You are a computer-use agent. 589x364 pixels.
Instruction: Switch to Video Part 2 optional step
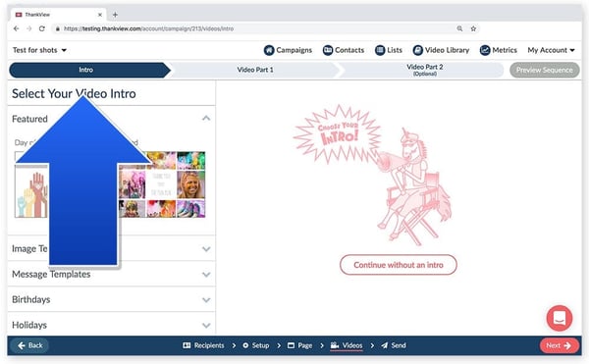(x=424, y=70)
